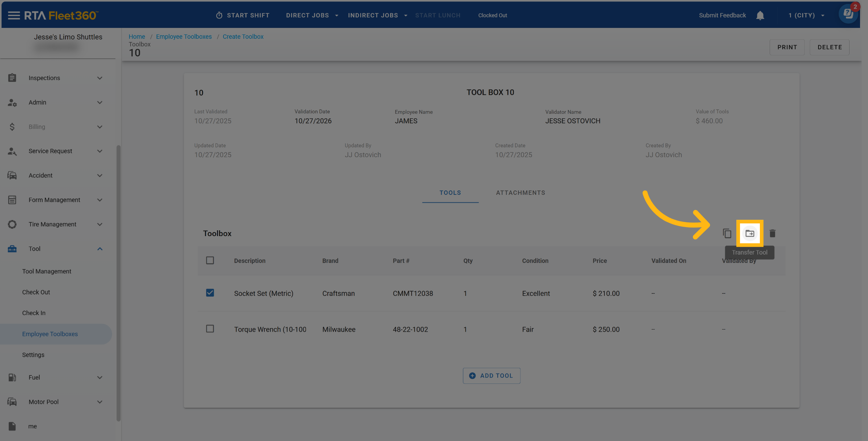Open the Check Out menu item
This screenshot has height=441, width=868.
tap(36, 292)
